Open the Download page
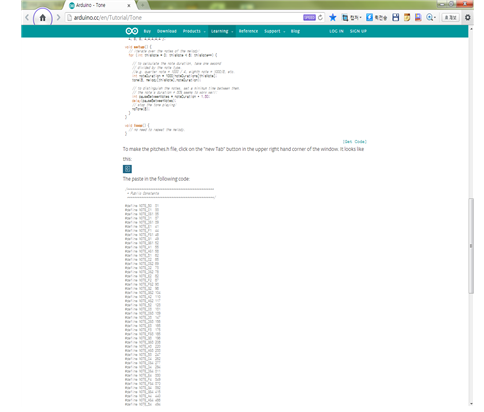 167,31
